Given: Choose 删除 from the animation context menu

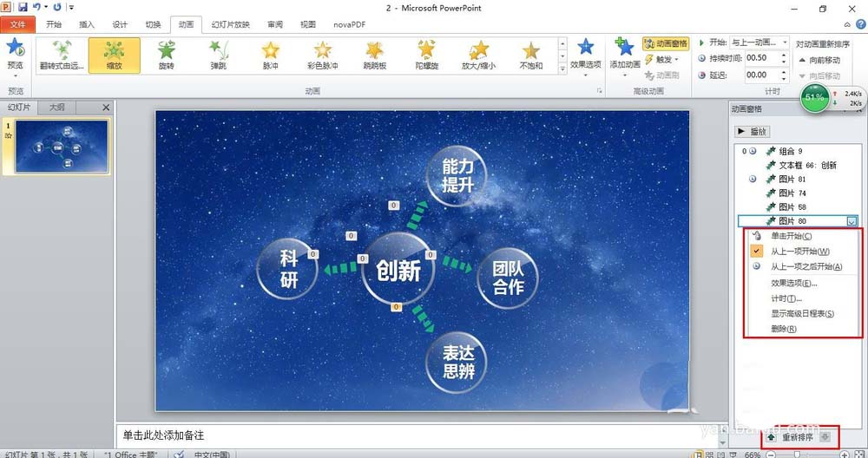Looking at the screenshot, I should (x=784, y=330).
